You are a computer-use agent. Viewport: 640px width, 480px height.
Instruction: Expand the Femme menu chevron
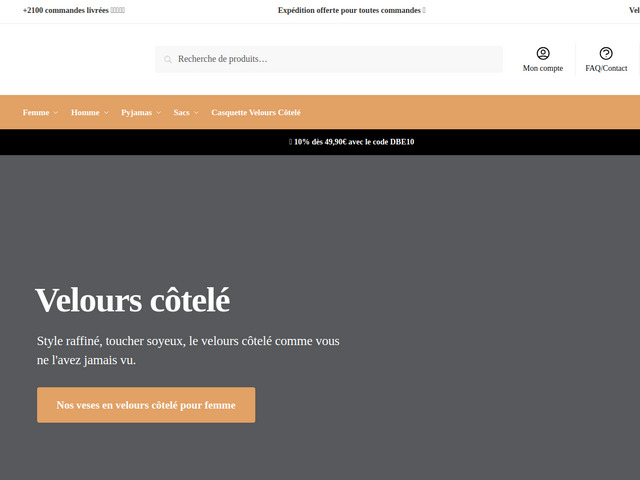pos(56,113)
